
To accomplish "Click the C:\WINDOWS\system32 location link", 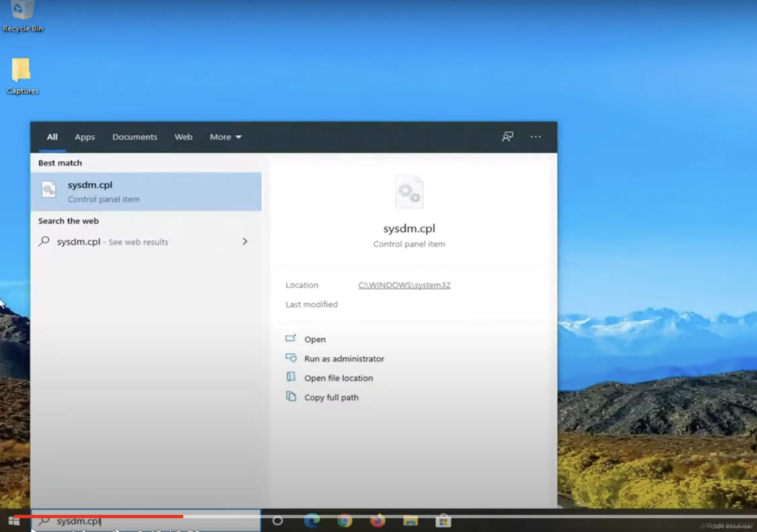I will 404,285.
